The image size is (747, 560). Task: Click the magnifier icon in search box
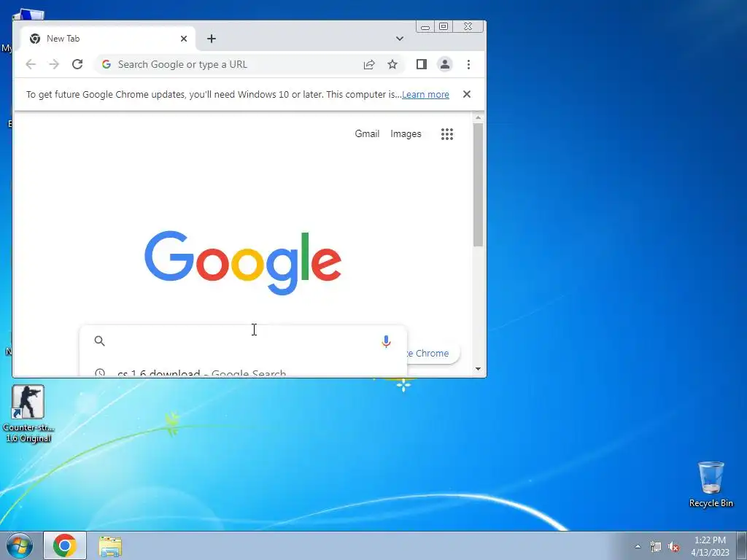[99, 341]
